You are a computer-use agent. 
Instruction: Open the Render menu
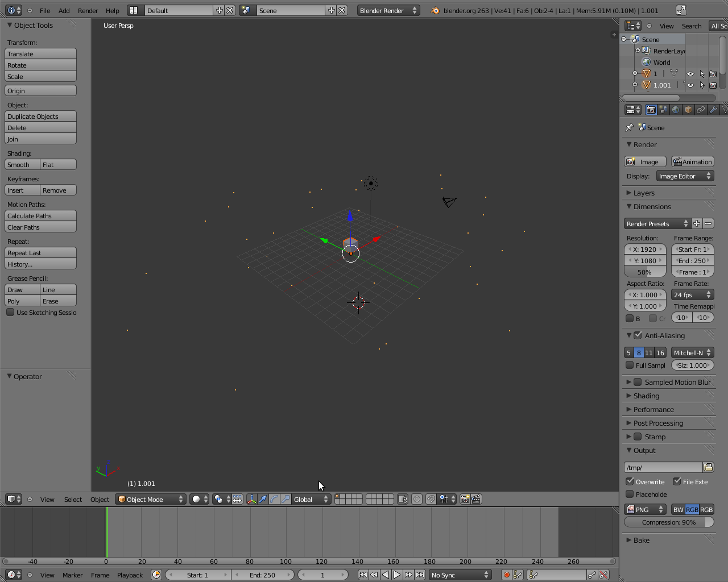click(88, 10)
